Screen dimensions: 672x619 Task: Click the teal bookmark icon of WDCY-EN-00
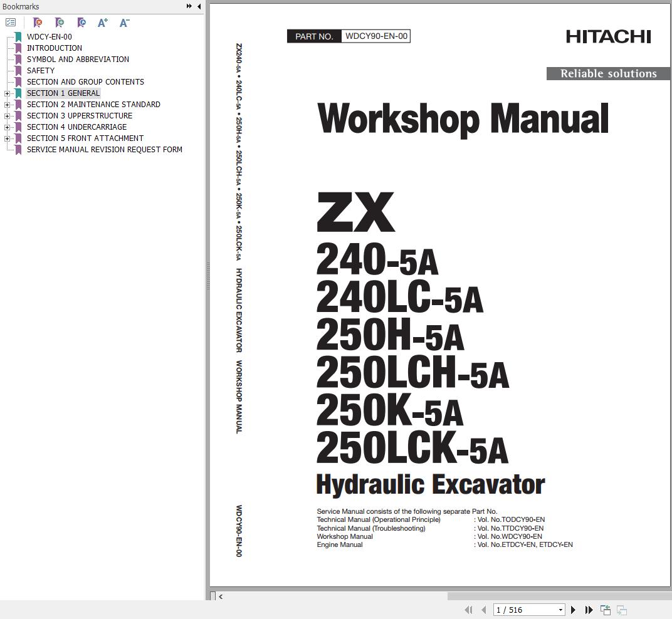click(18, 37)
